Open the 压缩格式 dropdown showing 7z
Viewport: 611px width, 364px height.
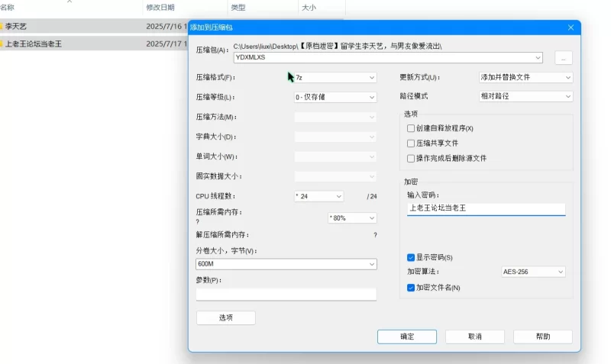pos(335,78)
